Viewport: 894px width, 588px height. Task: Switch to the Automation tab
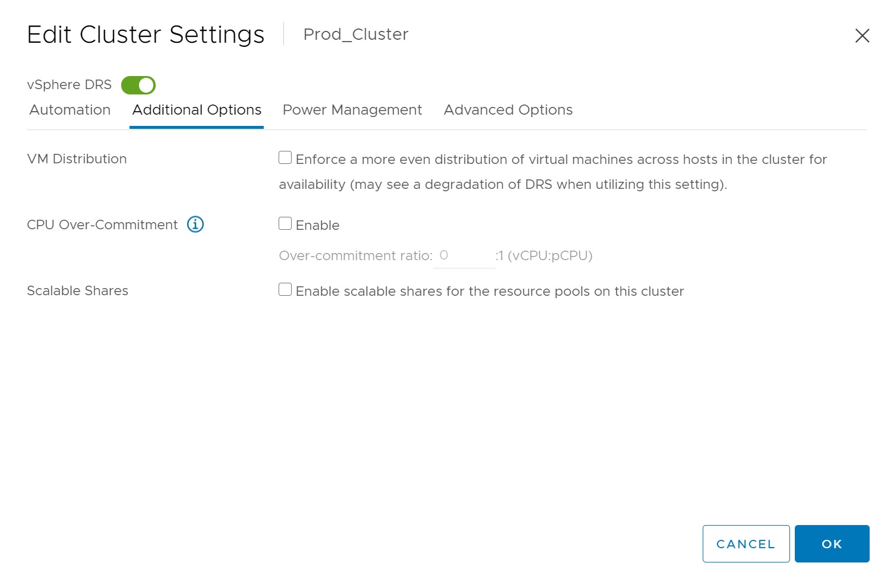(70, 110)
